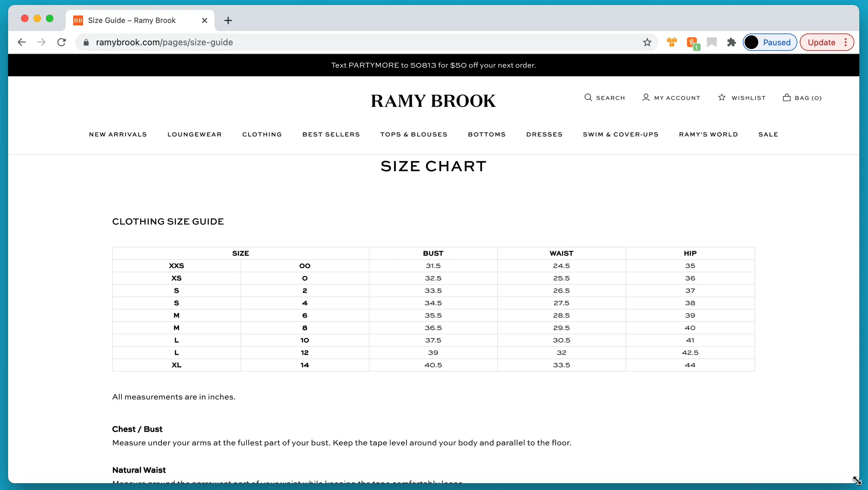The width and height of the screenshot is (868, 490).
Task: Expand the DRESSES navigation dropdown
Action: [x=544, y=134]
